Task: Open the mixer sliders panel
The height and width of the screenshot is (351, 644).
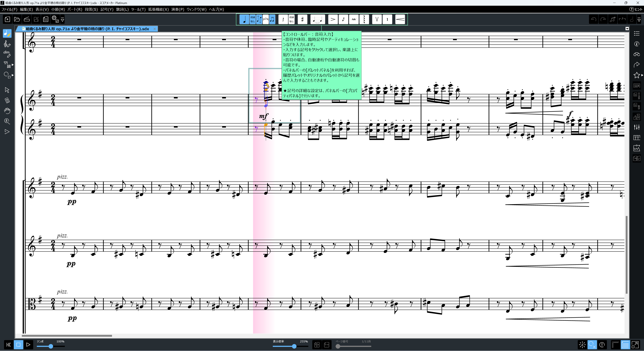Action: pos(636,127)
